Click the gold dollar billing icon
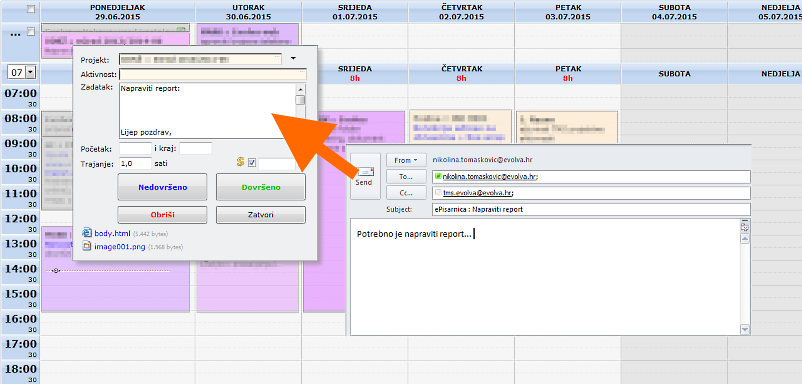 coord(240,163)
